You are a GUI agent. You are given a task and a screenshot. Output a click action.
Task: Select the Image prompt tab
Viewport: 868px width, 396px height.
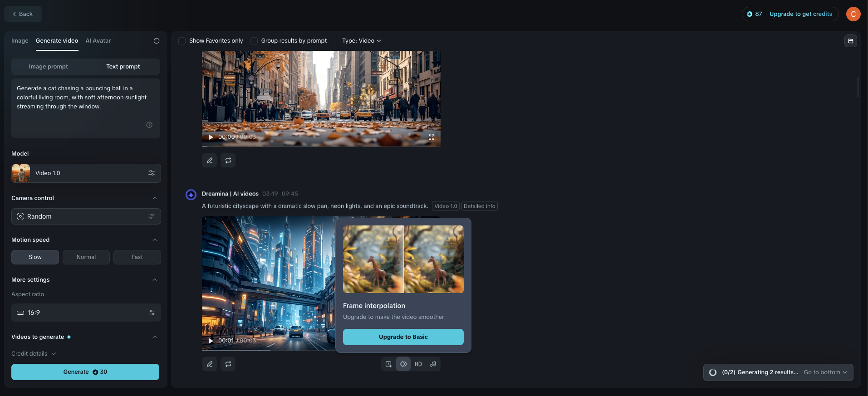pos(49,67)
